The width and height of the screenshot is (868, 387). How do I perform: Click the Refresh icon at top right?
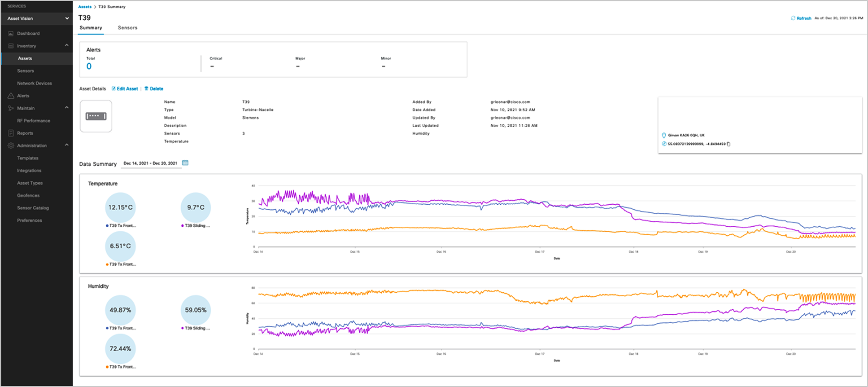[x=793, y=18]
